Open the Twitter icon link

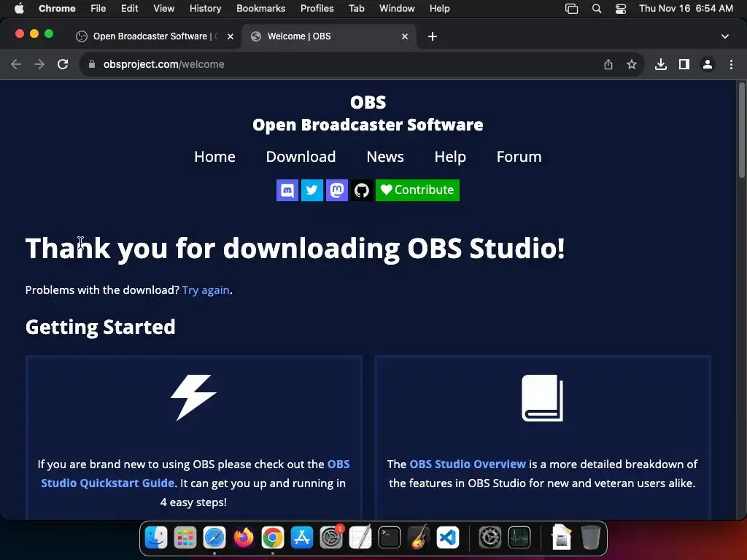click(x=312, y=190)
